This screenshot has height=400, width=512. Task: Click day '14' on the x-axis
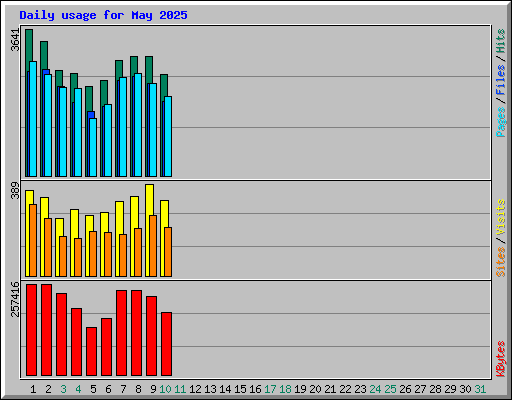tap(225, 389)
